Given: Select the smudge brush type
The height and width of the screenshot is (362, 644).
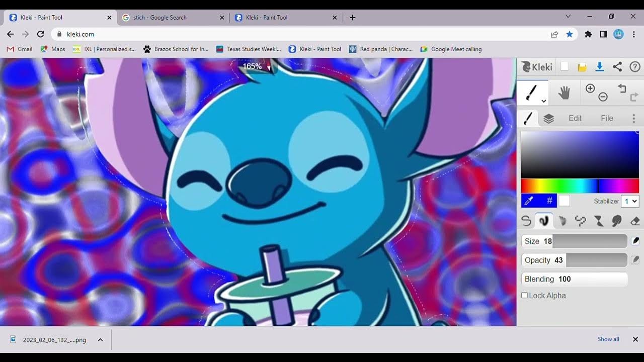Looking at the screenshot, I should [617, 220].
